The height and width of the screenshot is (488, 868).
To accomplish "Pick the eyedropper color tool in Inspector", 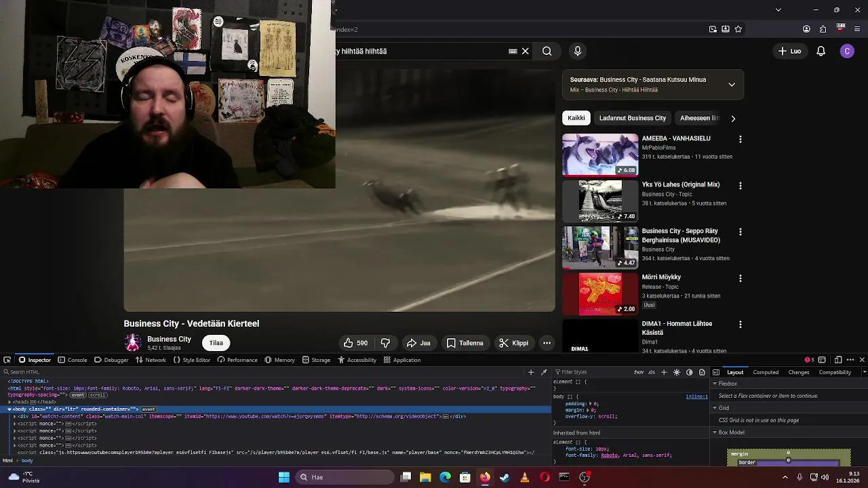I will (x=544, y=372).
